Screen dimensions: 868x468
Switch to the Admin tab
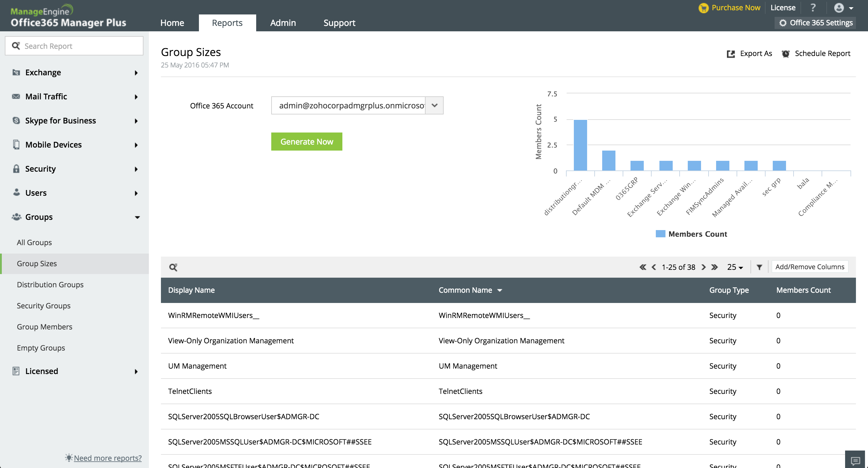tap(283, 23)
